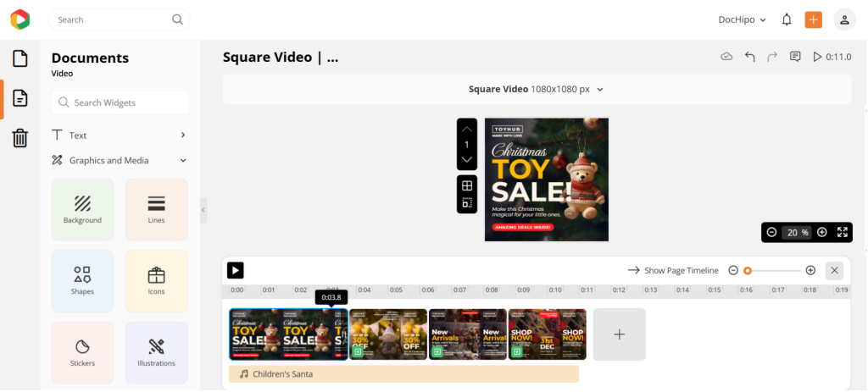Viewport: 868px width, 392px height.
Task: Zoom in the timeline with plus icon
Action: click(x=810, y=270)
